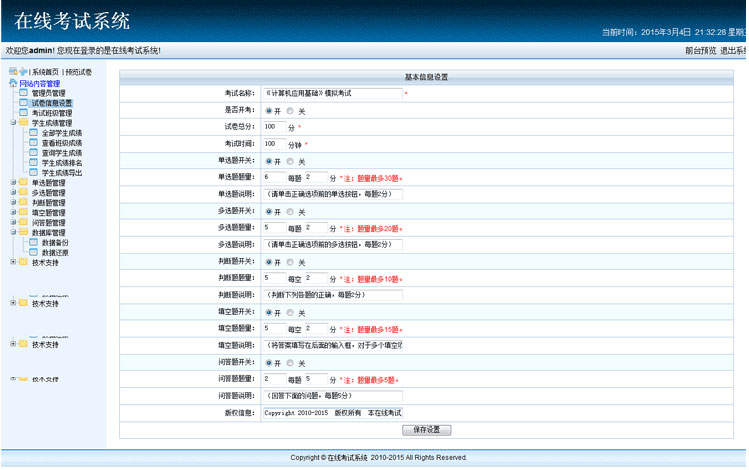Viewport: 749px width, 470px height.
Task: Set 是否开考 radio to 关
Action: pos(291,111)
